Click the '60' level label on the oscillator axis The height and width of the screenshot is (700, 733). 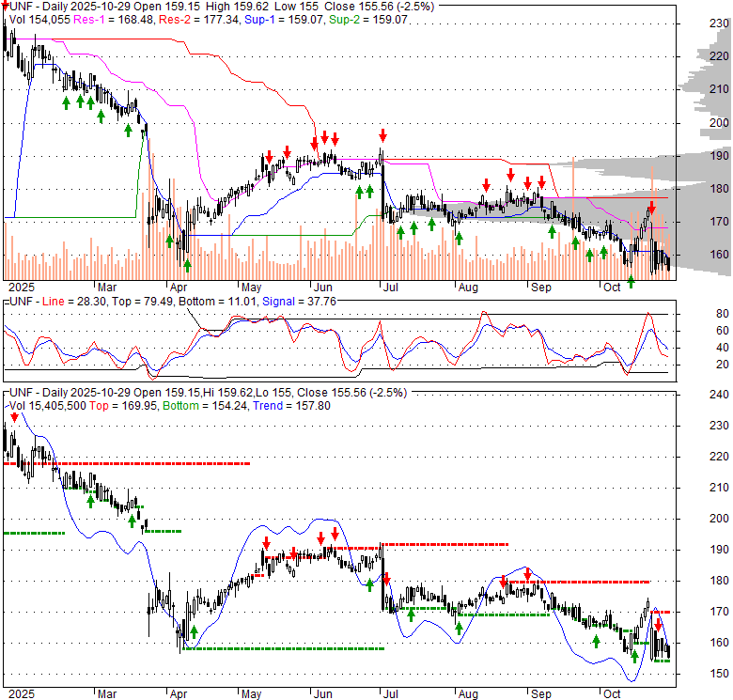(x=723, y=331)
